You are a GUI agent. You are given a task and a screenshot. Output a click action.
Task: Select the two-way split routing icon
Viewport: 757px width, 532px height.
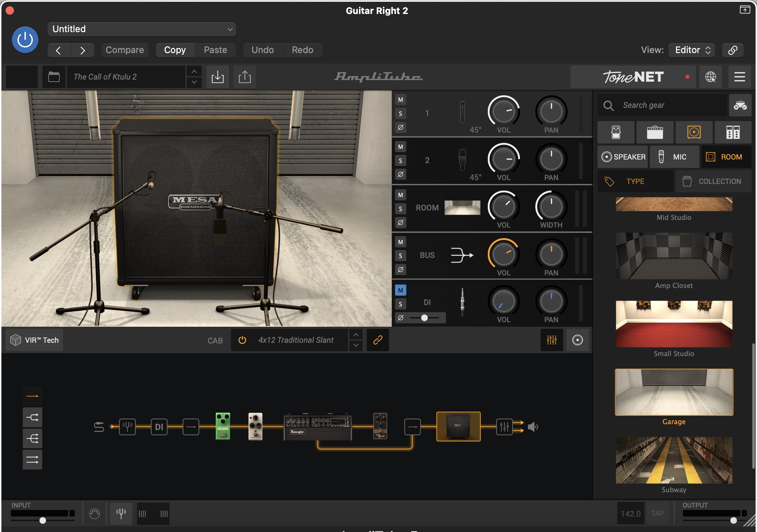[32, 417]
